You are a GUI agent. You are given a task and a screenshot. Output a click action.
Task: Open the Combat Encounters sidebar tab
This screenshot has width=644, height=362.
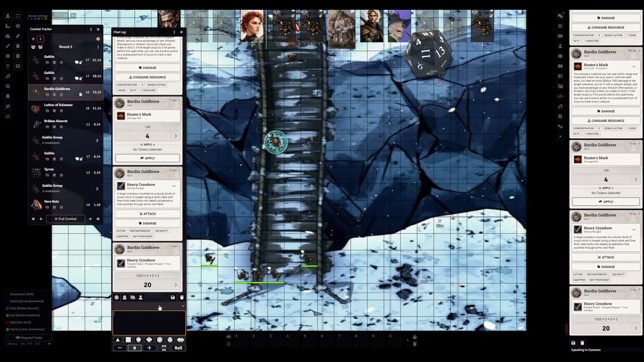point(560,26)
